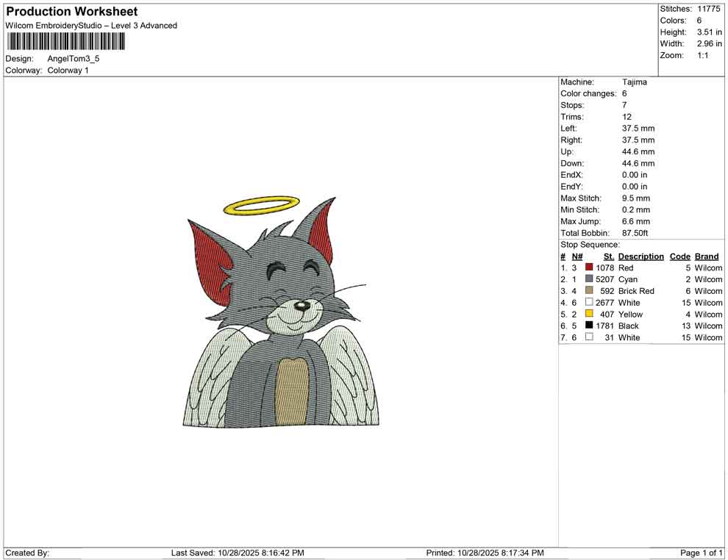The image size is (728, 560).
Task: Select the Zoom value '1:1'
Action: point(703,55)
